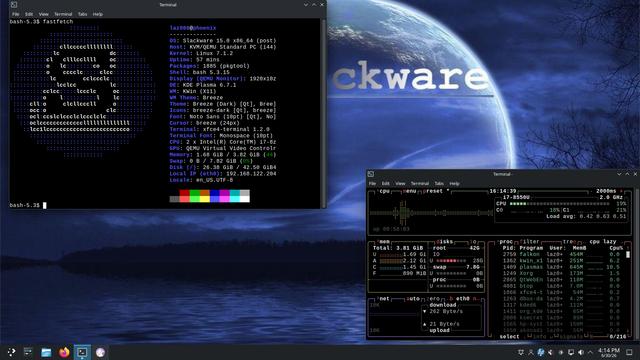The width and height of the screenshot is (640, 360).
Task: Click the filter button in btop proc
Action: point(529,242)
